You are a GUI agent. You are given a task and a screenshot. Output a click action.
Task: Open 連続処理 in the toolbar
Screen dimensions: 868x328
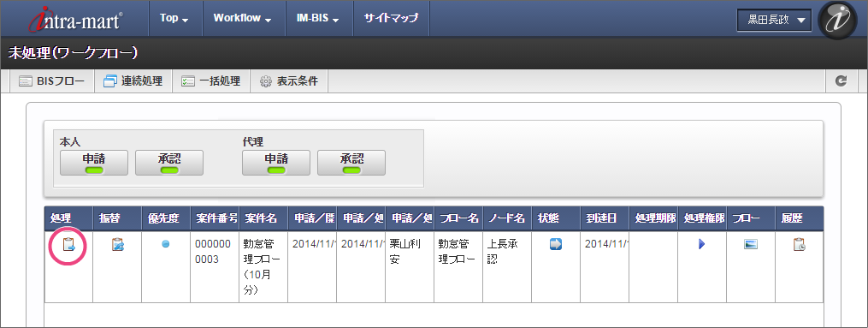[133, 81]
